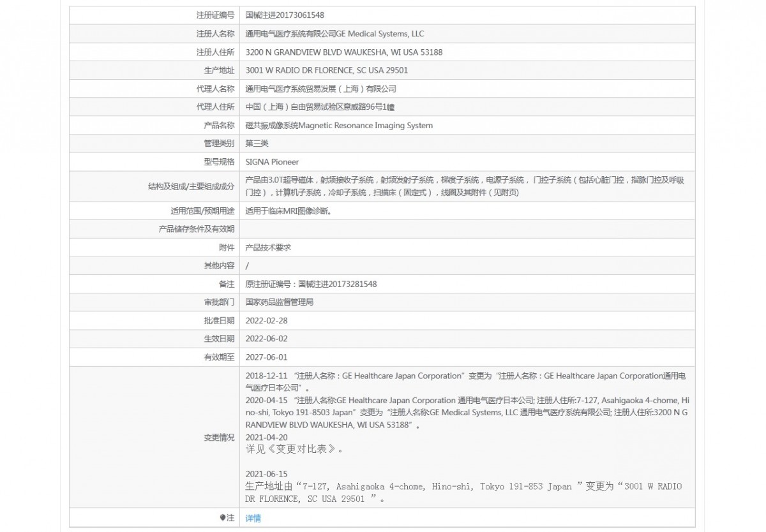Click the 生产地址 row label
The height and width of the screenshot is (532, 766).
tap(219, 70)
